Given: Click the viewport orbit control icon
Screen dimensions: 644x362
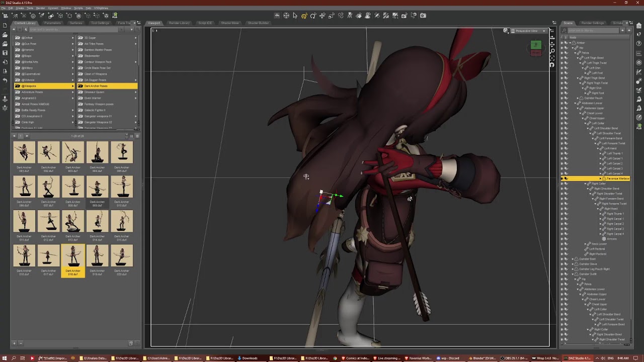Looking at the screenshot, I should [553, 38].
